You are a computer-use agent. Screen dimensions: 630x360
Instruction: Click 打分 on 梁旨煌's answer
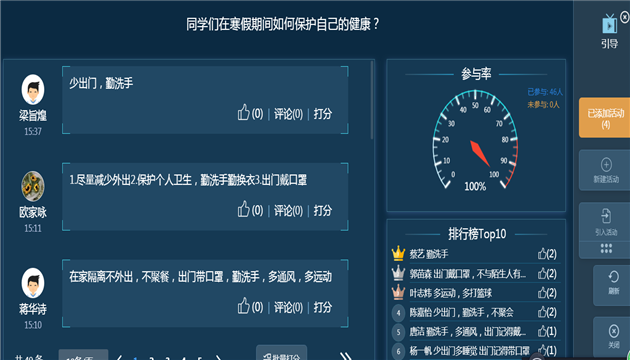323,114
